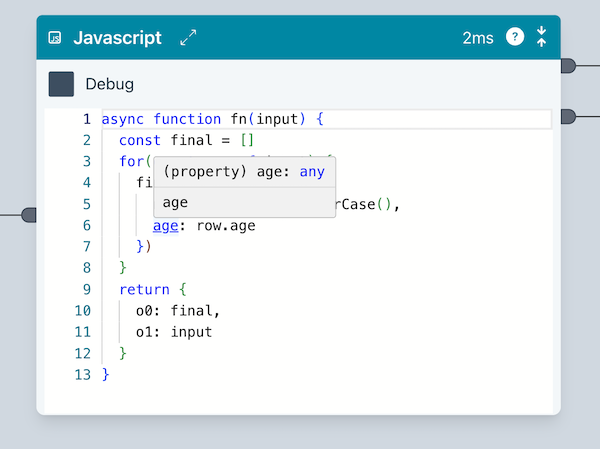Open help via the question mark icon

(x=515, y=37)
